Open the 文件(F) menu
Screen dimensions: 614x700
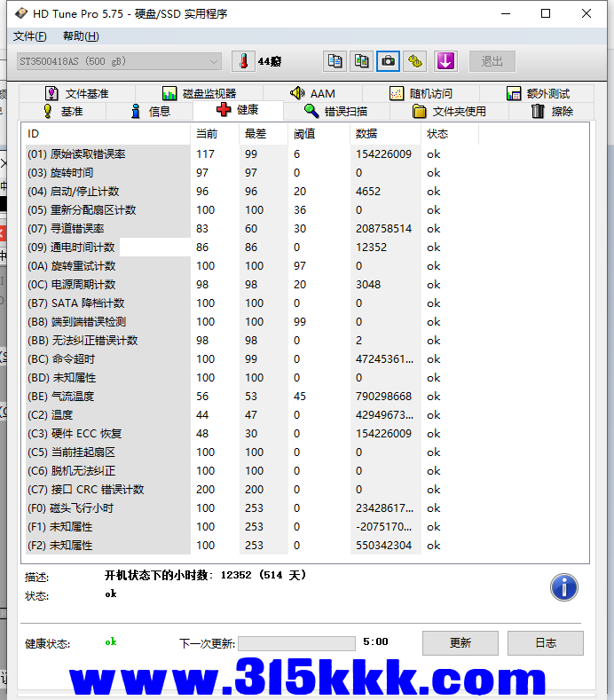pyautogui.click(x=30, y=36)
